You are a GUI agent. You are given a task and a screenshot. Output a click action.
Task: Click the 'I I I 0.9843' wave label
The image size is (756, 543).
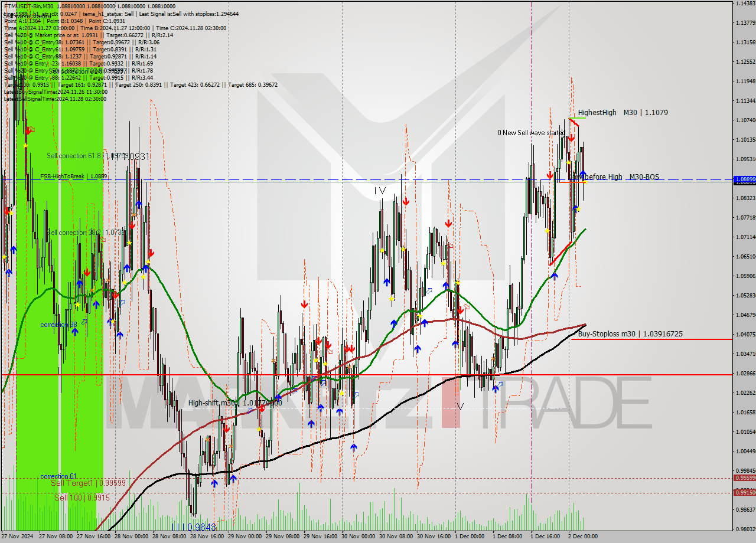pyautogui.click(x=194, y=526)
